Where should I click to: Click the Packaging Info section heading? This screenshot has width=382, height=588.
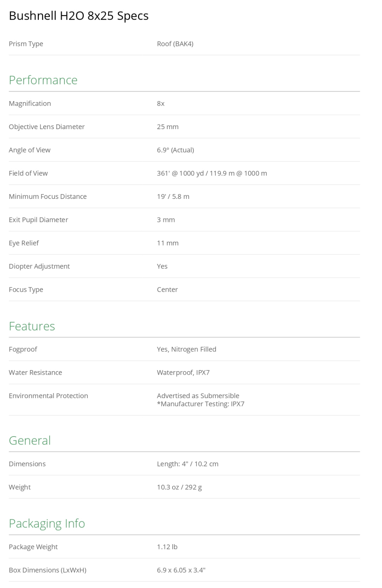point(47,523)
